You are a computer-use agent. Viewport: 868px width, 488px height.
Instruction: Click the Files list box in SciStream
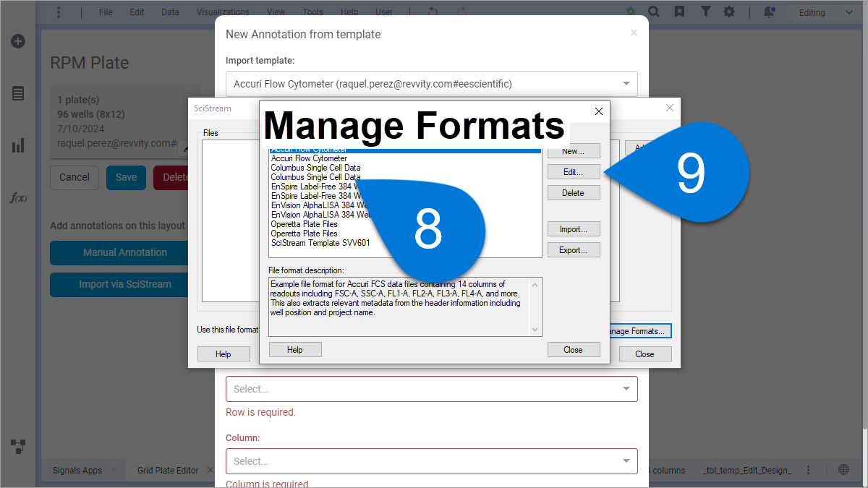pos(230,221)
